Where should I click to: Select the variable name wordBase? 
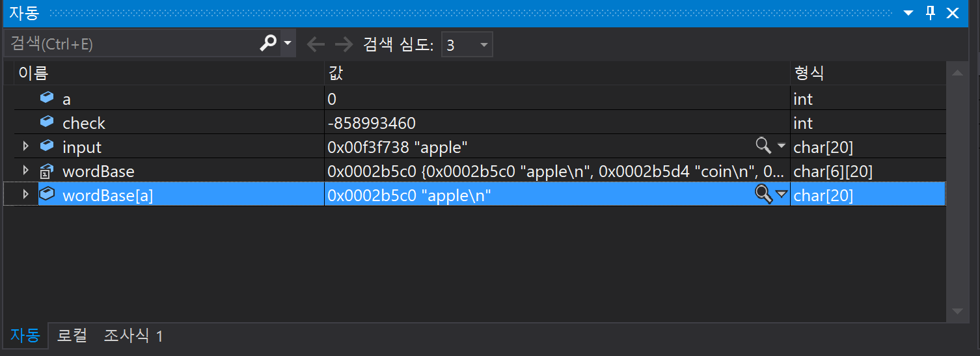pos(98,171)
